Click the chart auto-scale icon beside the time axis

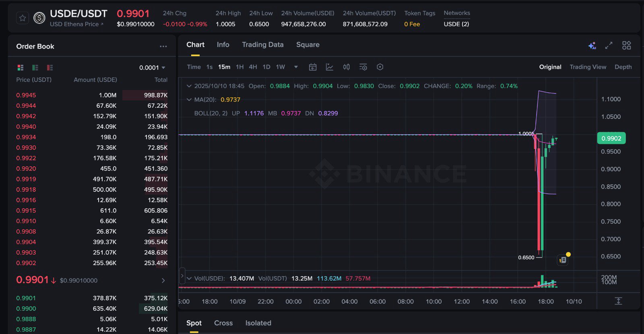coord(618,301)
